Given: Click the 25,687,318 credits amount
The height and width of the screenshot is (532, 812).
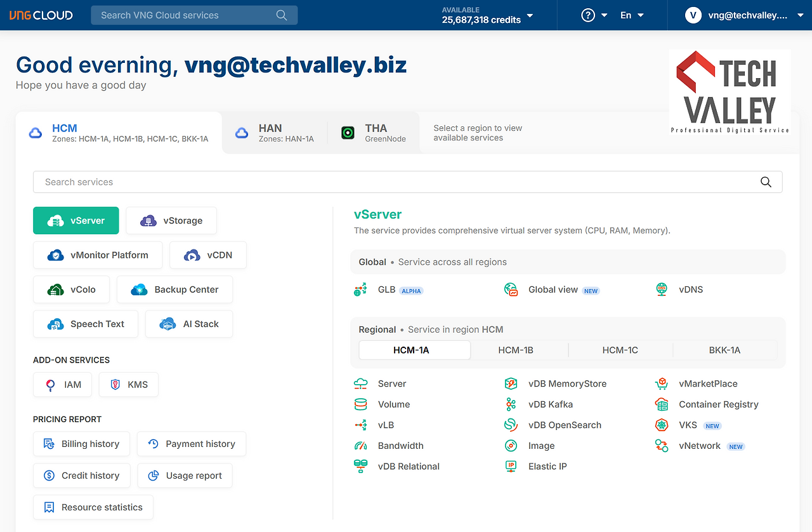Looking at the screenshot, I should (x=481, y=20).
